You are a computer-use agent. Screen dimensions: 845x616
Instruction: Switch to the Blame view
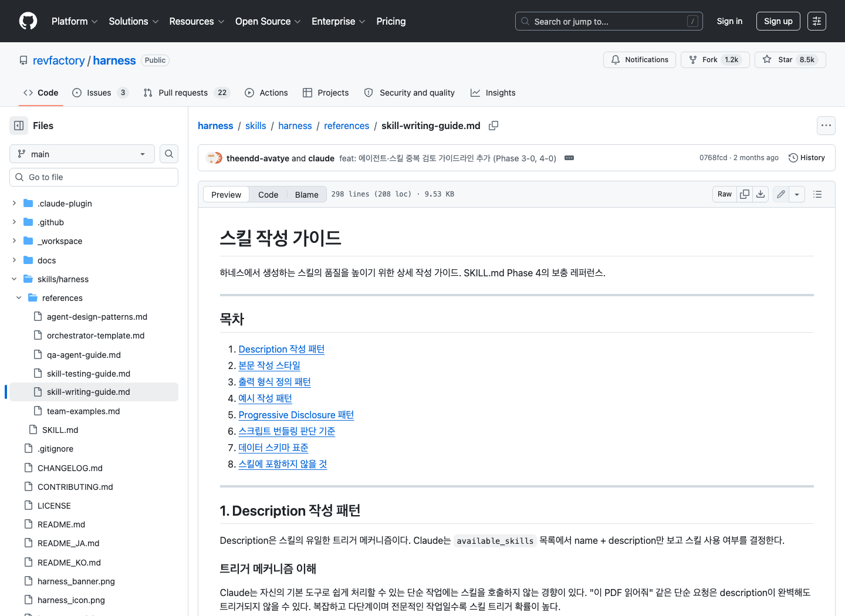click(306, 195)
